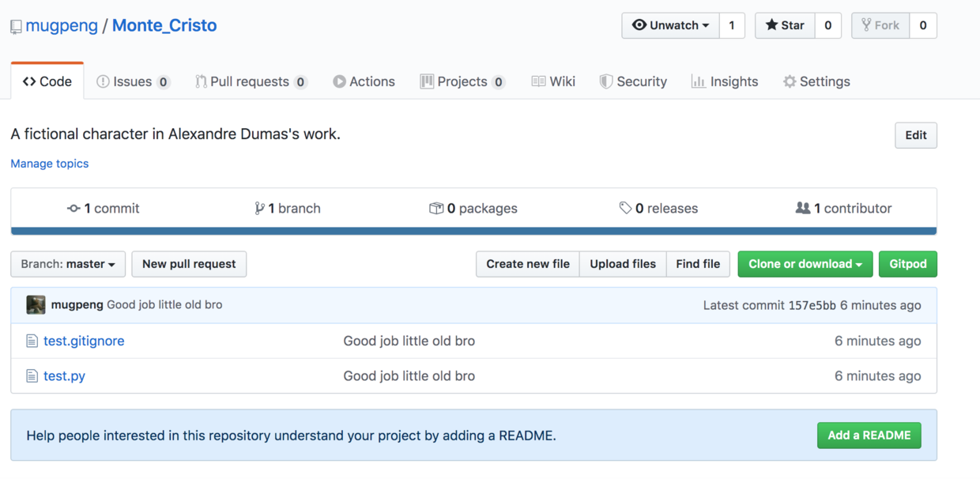
Task: Click the branch icon next to 1 branch
Action: (259, 209)
